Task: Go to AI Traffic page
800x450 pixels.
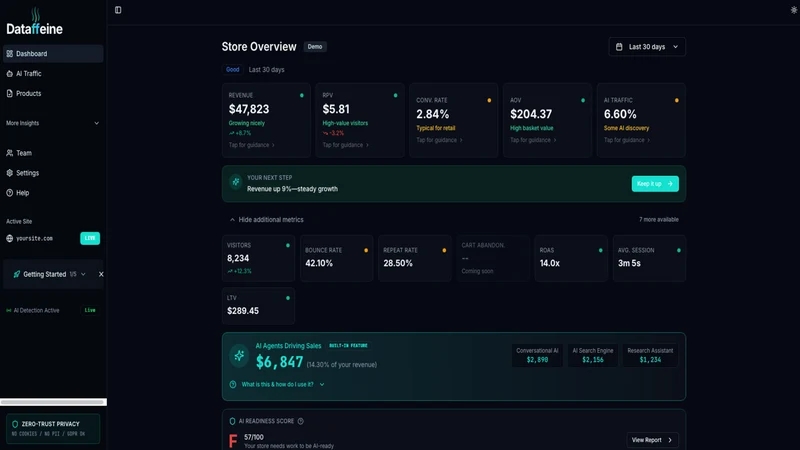Action: (53, 73)
